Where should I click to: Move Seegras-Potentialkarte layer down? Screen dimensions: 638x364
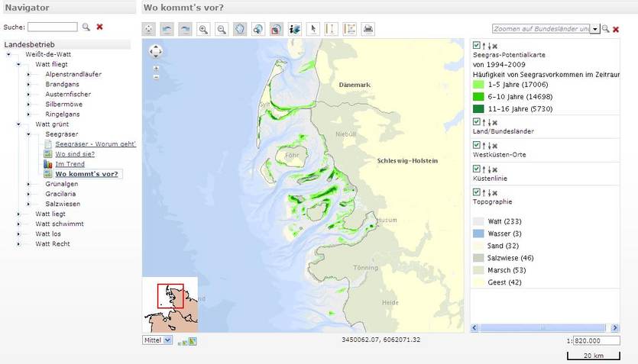point(489,46)
